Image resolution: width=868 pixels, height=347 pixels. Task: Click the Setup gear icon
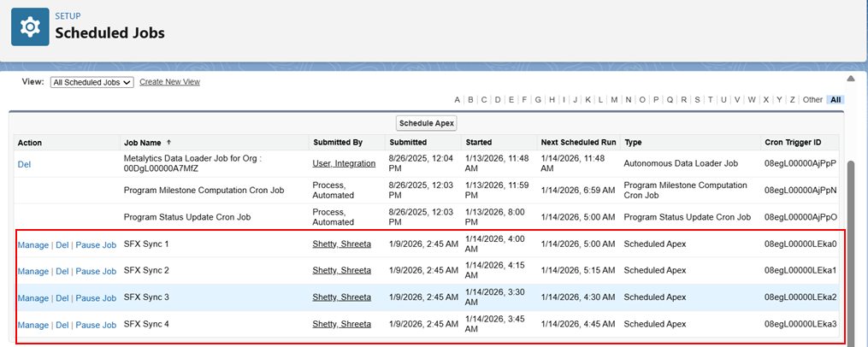pyautogui.click(x=30, y=27)
